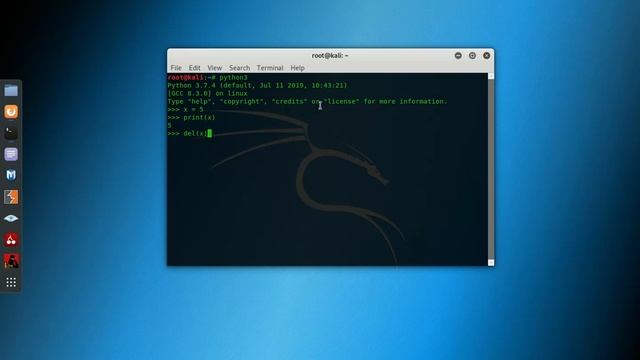This screenshot has width=640, height=360.
Task: Open the purple text editor dock icon
Action: 11,154
